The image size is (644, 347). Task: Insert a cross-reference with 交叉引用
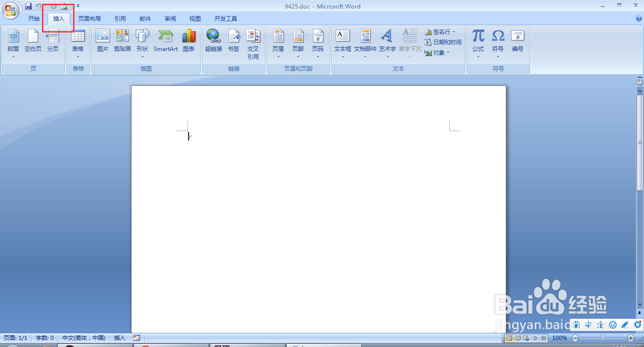coord(253,44)
